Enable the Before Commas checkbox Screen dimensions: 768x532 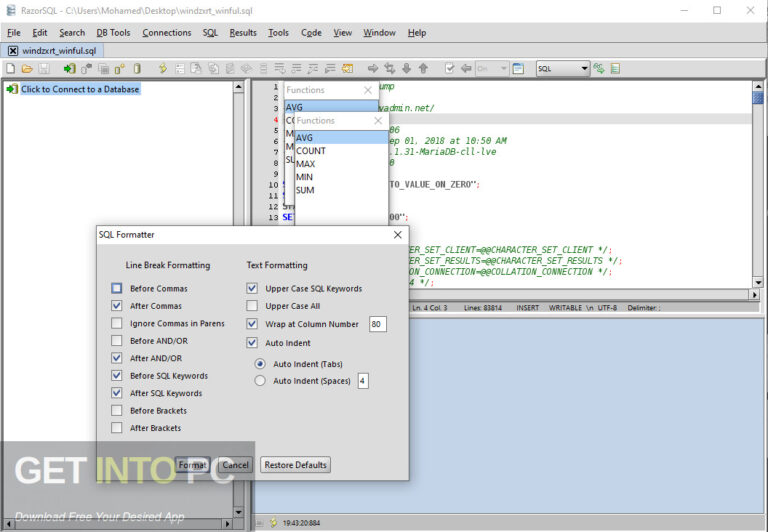click(x=117, y=289)
